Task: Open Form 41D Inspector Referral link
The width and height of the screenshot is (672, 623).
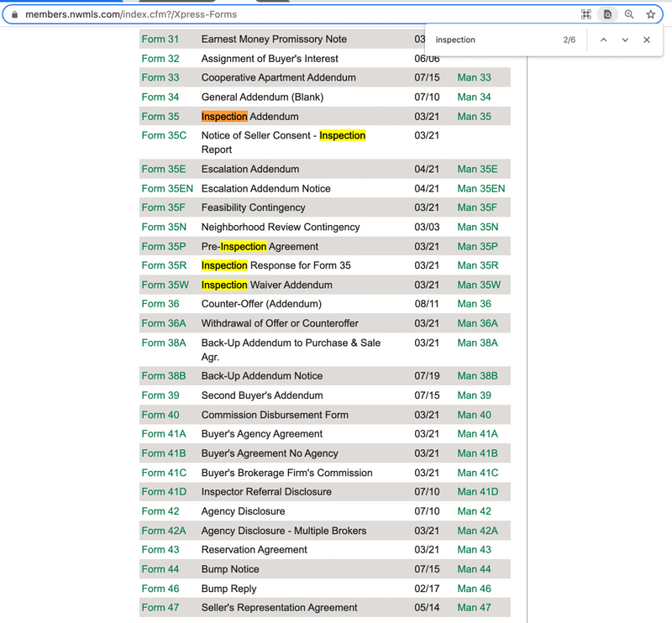Action: pyautogui.click(x=165, y=492)
